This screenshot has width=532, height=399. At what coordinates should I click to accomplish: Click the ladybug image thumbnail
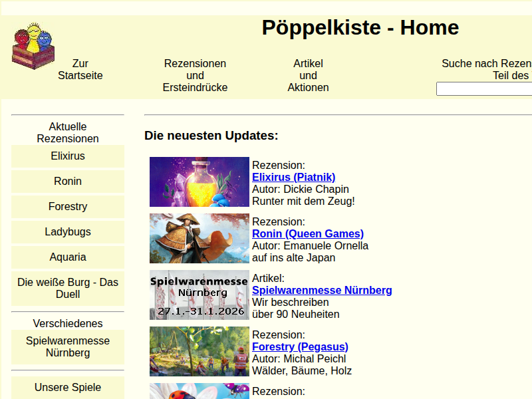click(x=199, y=391)
